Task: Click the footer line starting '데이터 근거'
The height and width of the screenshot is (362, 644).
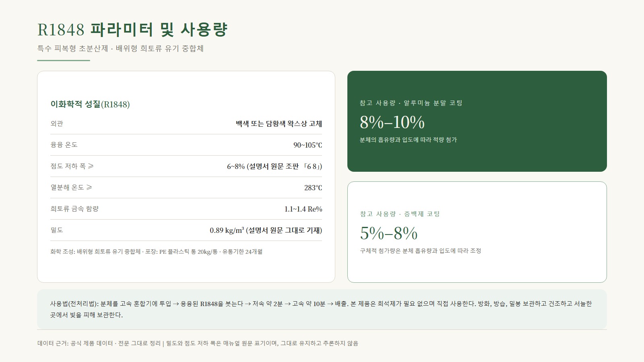Action: (x=198, y=343)
